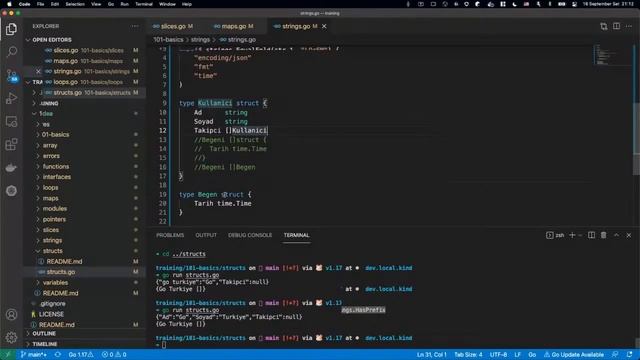This screenshot has width=640, height=360.
Task: Expand the 01-basics folder
Action: point(55,135)
